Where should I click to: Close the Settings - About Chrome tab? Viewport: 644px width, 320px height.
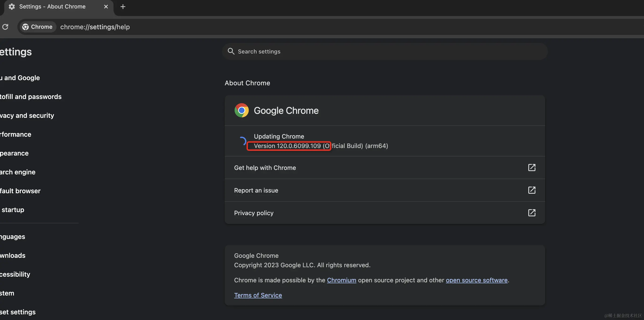pos(106,7)
